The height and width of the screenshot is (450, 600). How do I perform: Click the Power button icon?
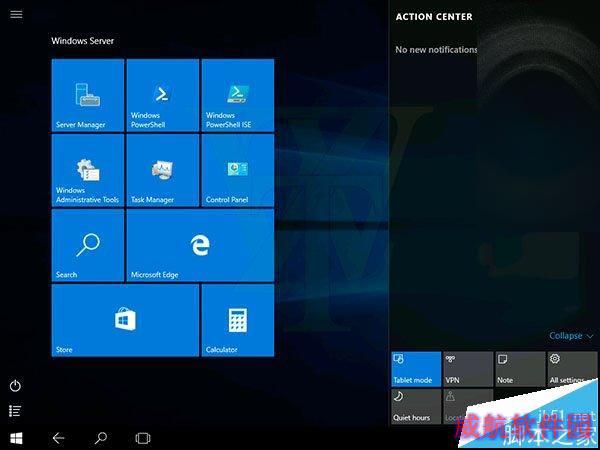15,386
